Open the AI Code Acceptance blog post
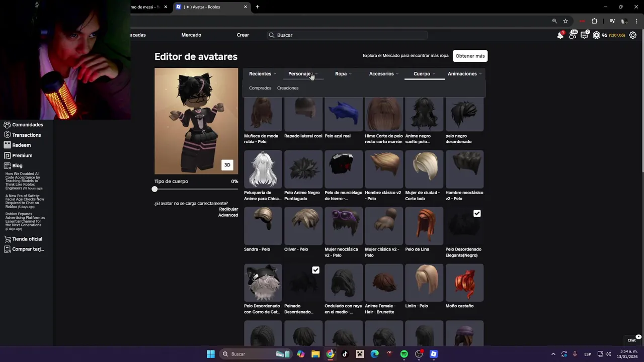This screenshot has height=362, width=644. 24,181
